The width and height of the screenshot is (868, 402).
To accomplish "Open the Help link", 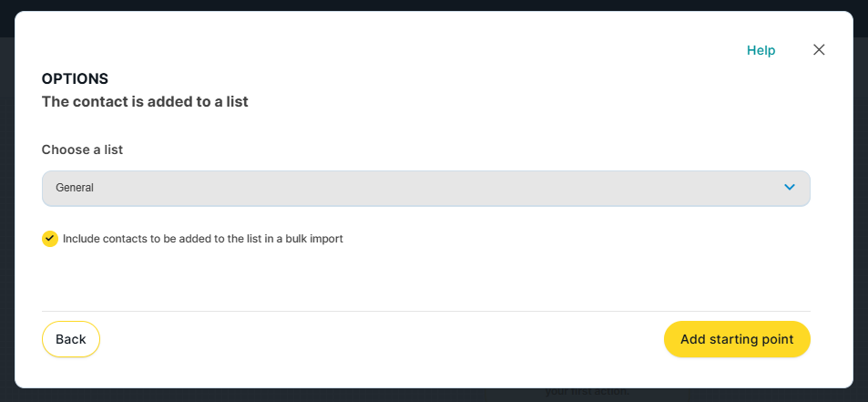I will [x=761, y=50].
